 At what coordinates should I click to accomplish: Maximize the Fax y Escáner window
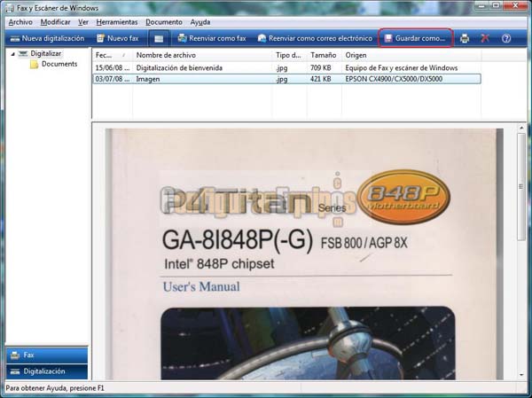click(497, 5)
